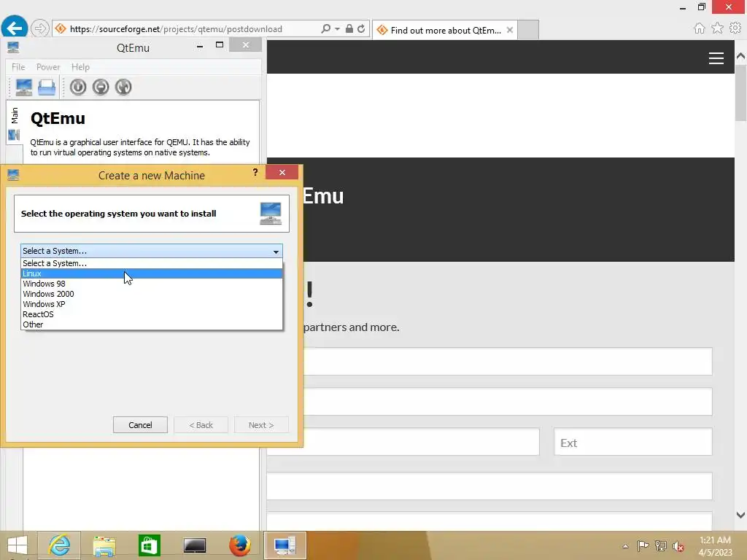The height and width of the screenshot is (560, 747).
Task: Click the open machine icon in QtEmu toolbar
Action: [47, 87]
